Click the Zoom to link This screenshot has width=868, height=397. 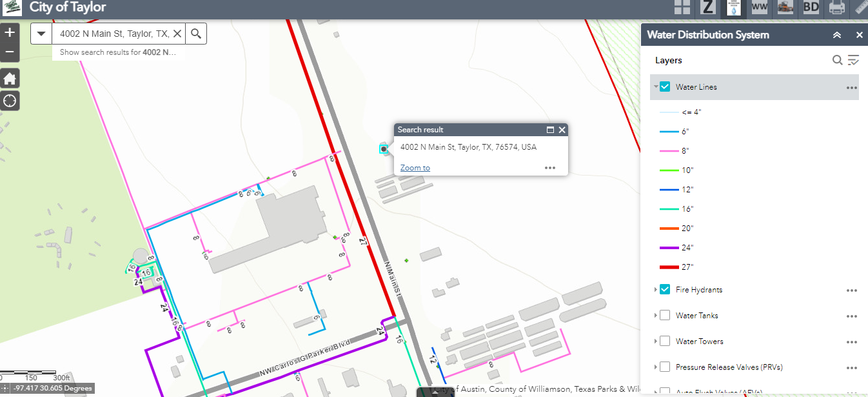point(415,168)
